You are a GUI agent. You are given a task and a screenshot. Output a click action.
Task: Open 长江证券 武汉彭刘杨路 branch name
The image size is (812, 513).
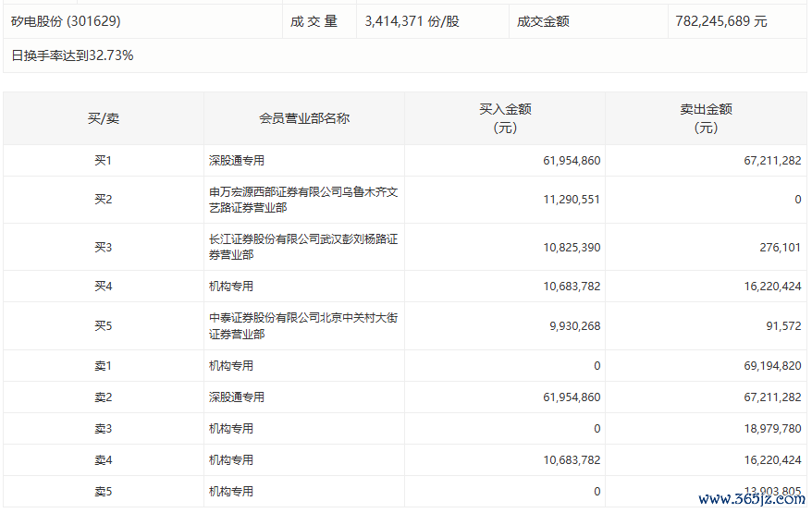303,247
